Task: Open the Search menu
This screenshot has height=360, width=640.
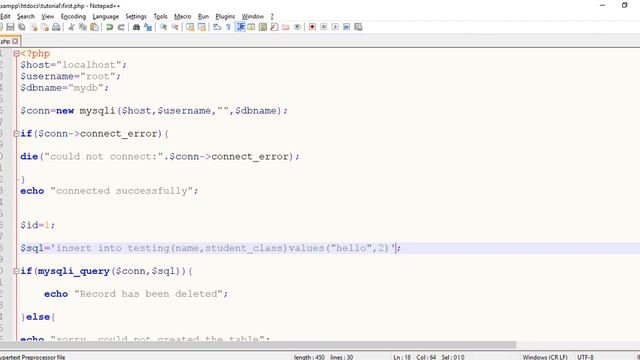Action: pyautogui.click(x=26, y=16)
